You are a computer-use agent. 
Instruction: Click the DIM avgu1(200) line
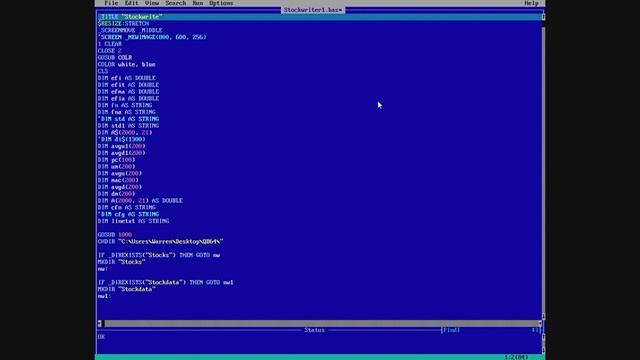121,146
